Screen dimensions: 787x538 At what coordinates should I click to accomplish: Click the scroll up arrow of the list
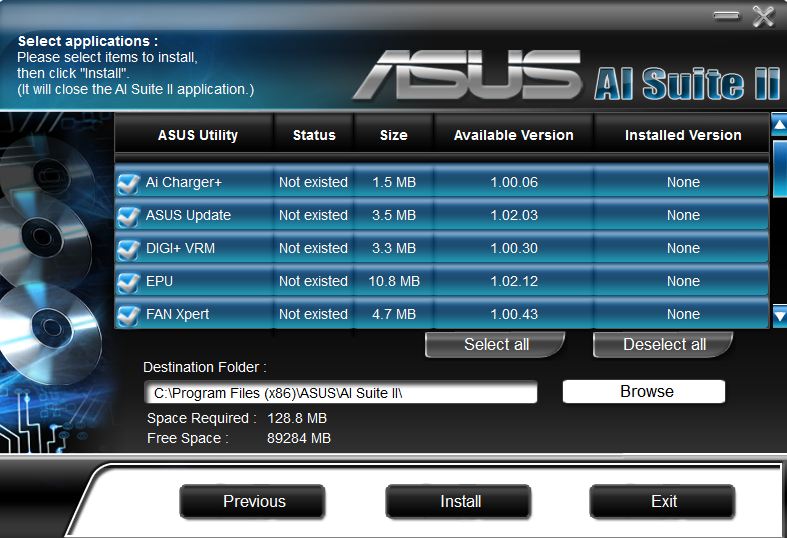point(779,124)
